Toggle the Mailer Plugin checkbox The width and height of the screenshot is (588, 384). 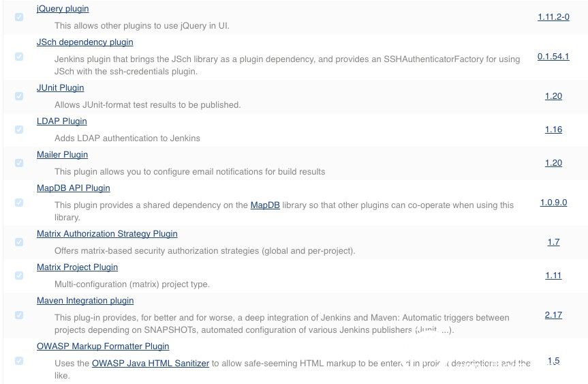[x=19, y=163]
